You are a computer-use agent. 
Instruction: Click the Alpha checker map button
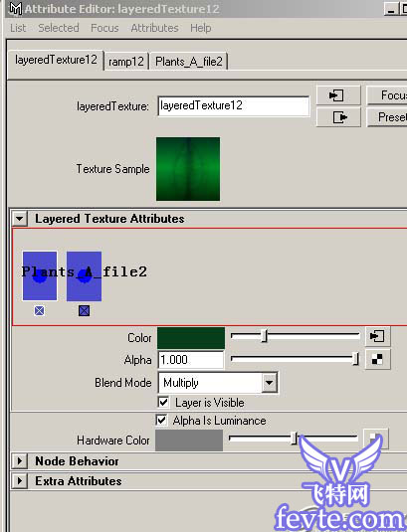click(x=377, y=359)
